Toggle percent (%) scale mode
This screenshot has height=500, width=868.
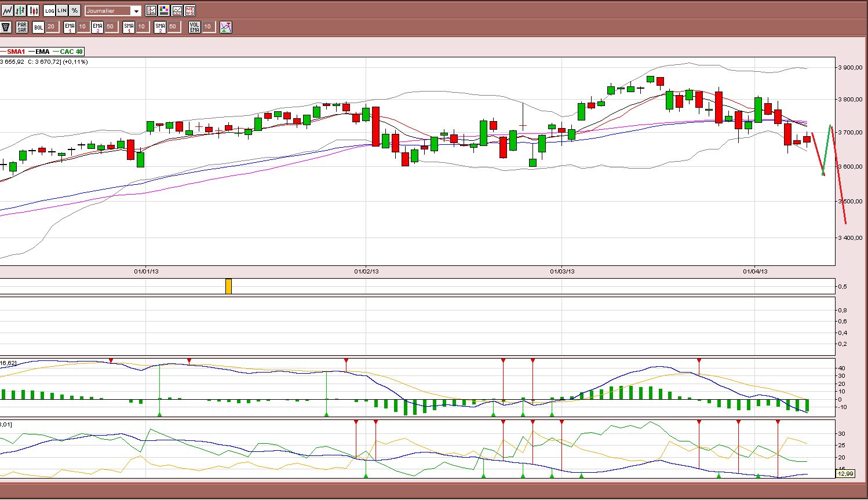pos(75,10)
